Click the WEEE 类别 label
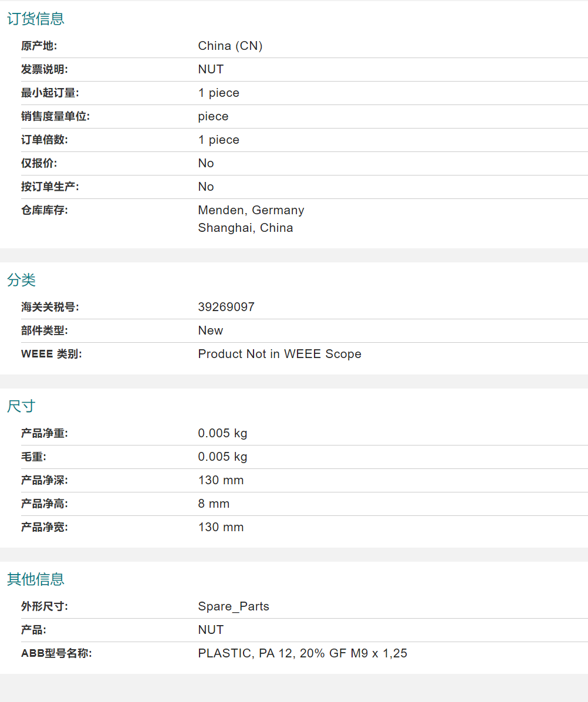The image size is (588, 702). [52, 354]
